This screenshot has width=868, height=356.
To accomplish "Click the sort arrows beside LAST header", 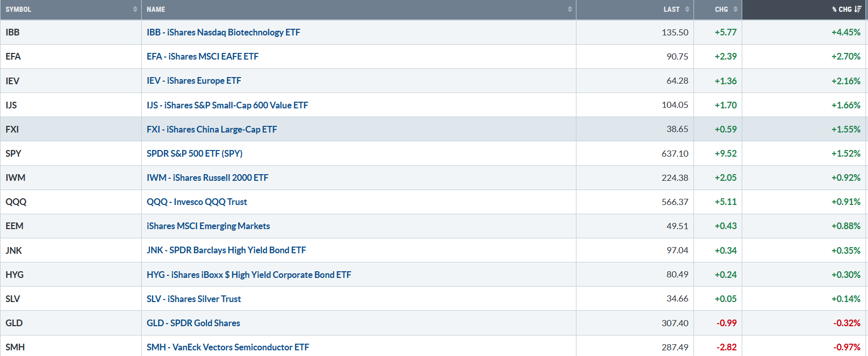I will [x=687, y=9].
